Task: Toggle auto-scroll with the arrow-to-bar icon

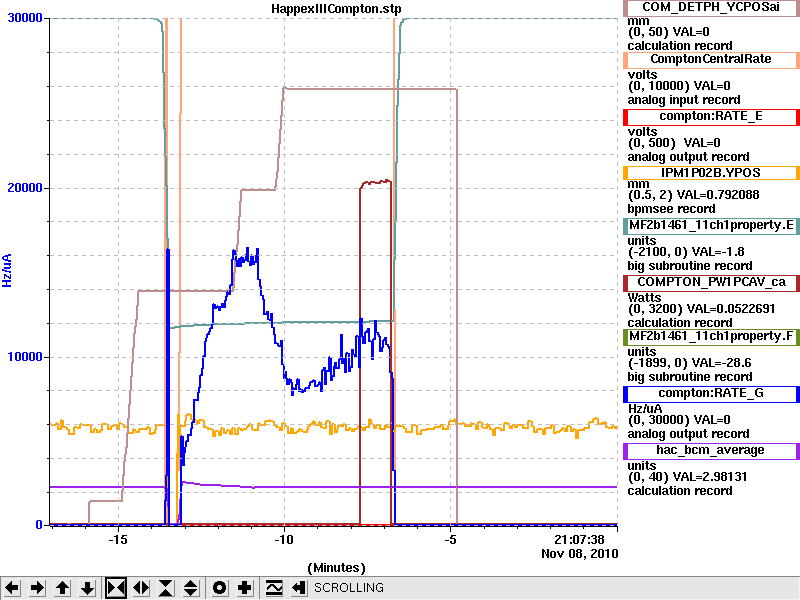Action: coord(298,588)
